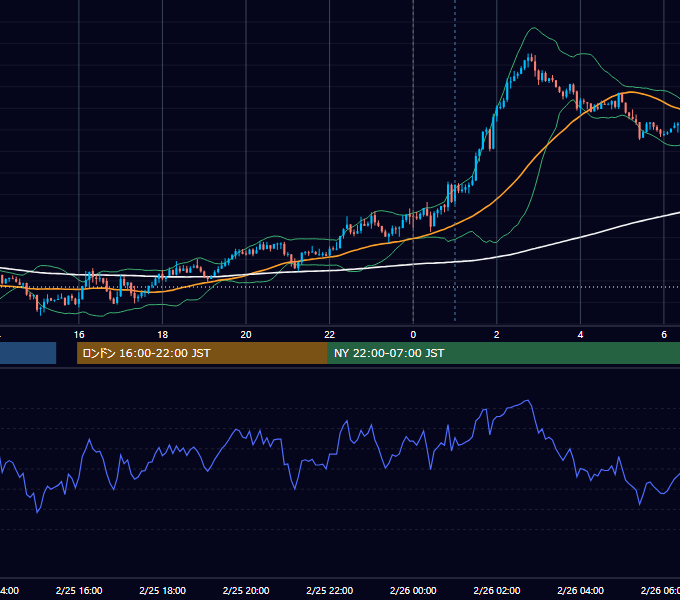Image resolution: width=680 pixels, height=600 pixels.
Task: Click the indicator line peak in lower panel
Action: [527, 401]
